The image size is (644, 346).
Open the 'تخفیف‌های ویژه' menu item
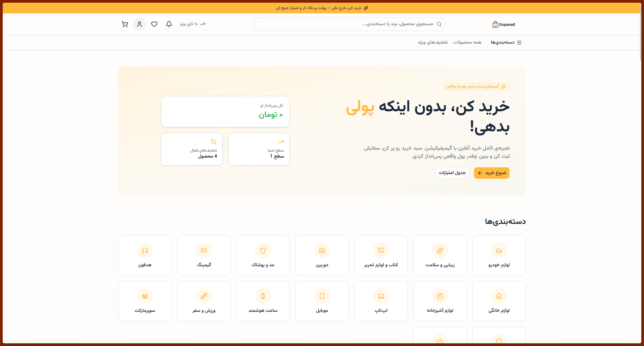click(433, 42)
